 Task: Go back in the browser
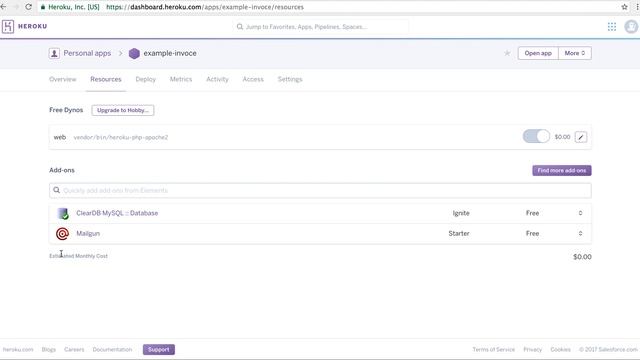point(4,7)
